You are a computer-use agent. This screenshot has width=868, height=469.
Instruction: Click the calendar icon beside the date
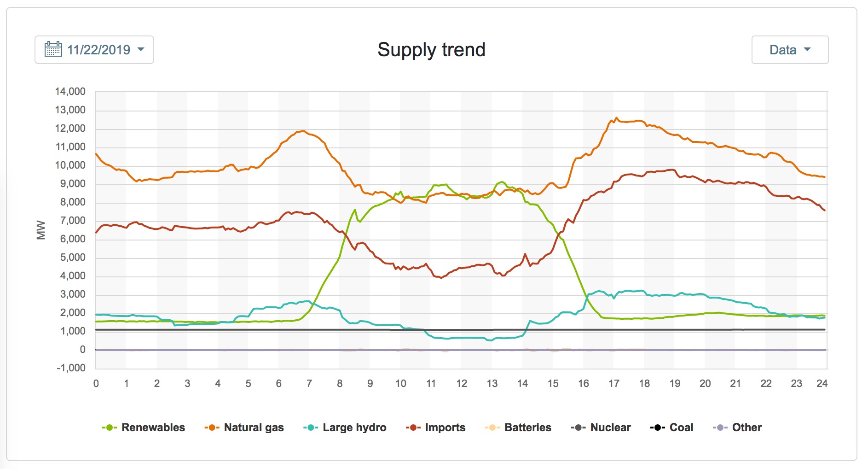53,49
